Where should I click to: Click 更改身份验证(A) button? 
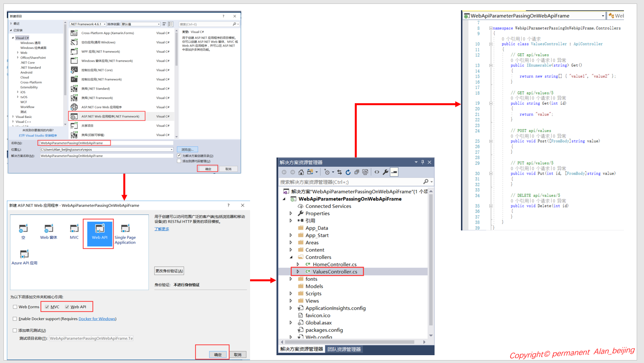tap(169, 271)
